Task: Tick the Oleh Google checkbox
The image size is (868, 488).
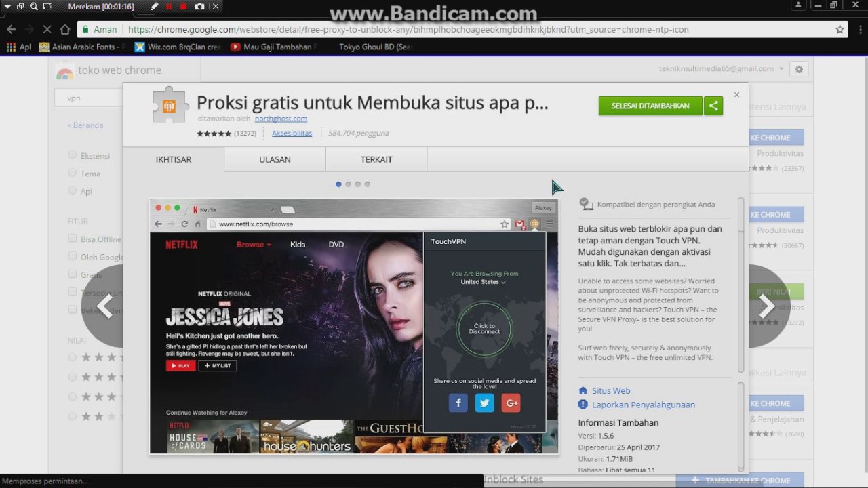Action: click(x=72, y=257)
